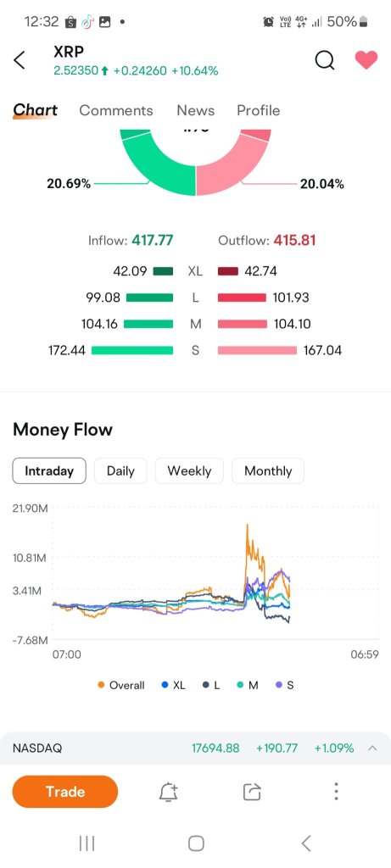Open the three-dot more options menu

[x=336, y=792]
